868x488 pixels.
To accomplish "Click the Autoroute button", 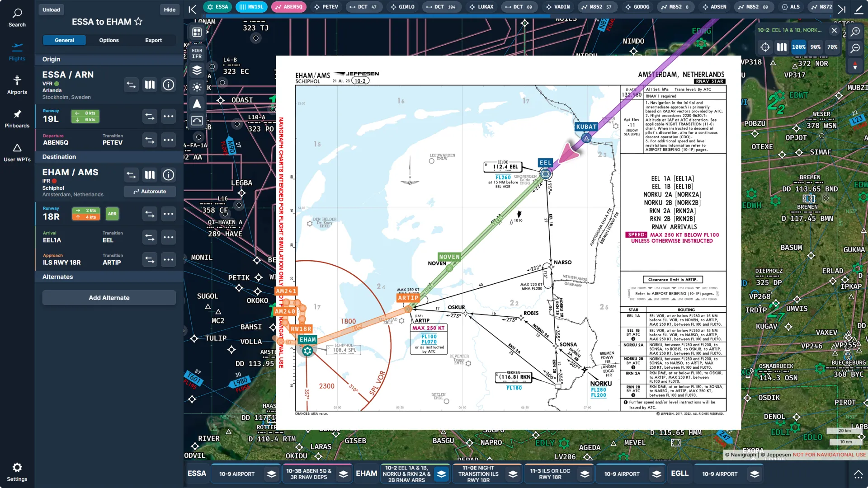I will pyautogui.click(x=150, y=191).
